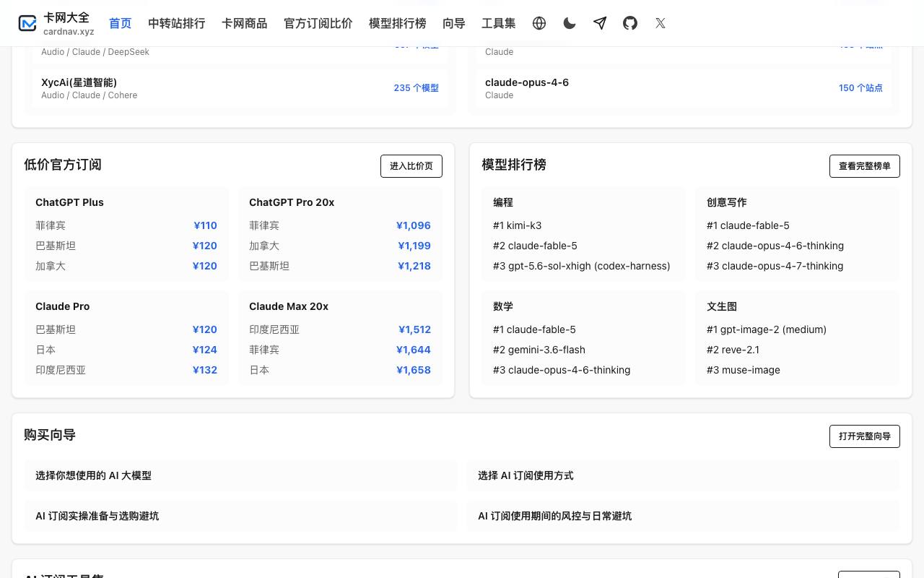The height and width of the screenshot is (578, 924).
Task: Click the 低价官方订阅 section heading
Action: click(63, 165)
